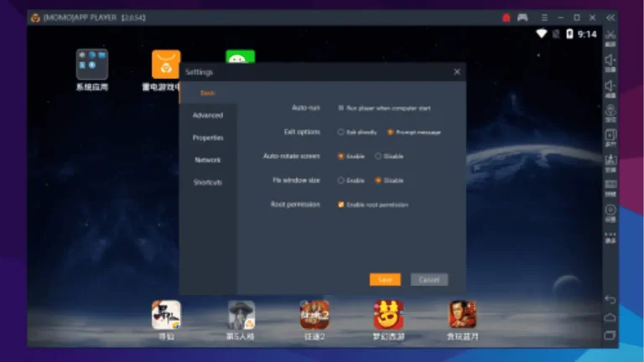
Task: Click the Android back arrow icon
Action: (610, 300)
